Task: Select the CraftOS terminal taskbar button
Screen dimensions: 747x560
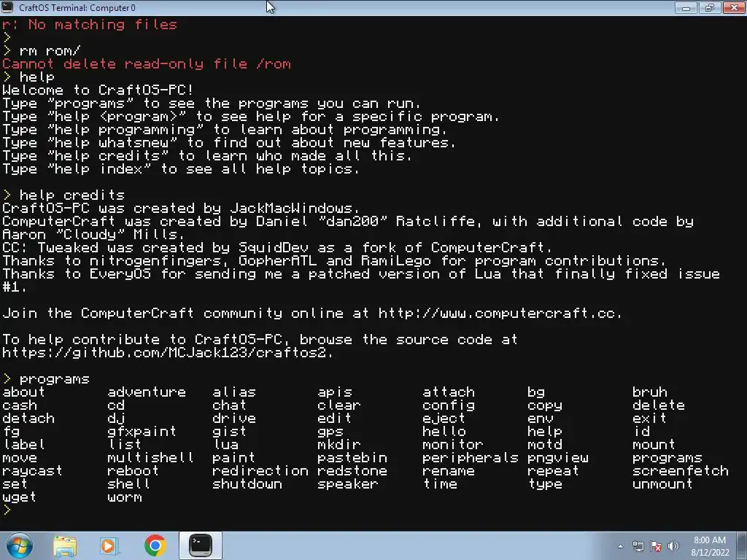Action: [200, 545]
